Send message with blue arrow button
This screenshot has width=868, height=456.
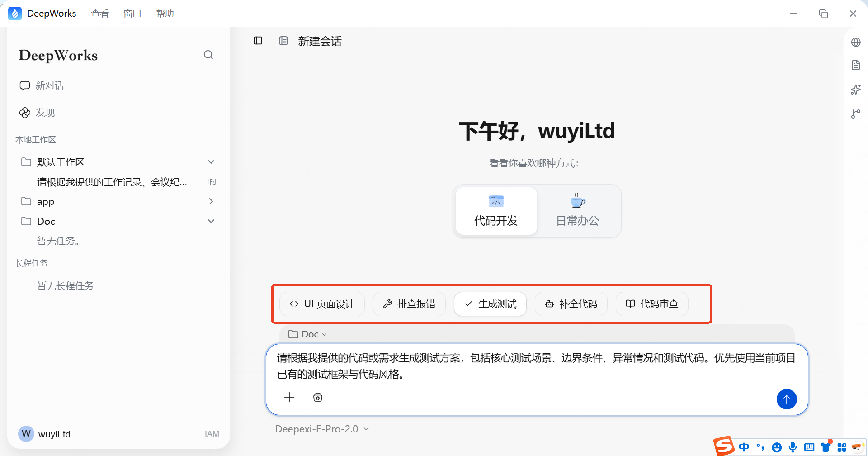[787, 399]
